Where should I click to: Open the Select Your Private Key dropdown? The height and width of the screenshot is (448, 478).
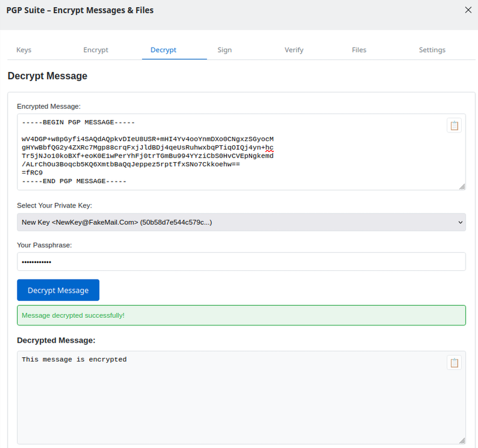(241, 222)
